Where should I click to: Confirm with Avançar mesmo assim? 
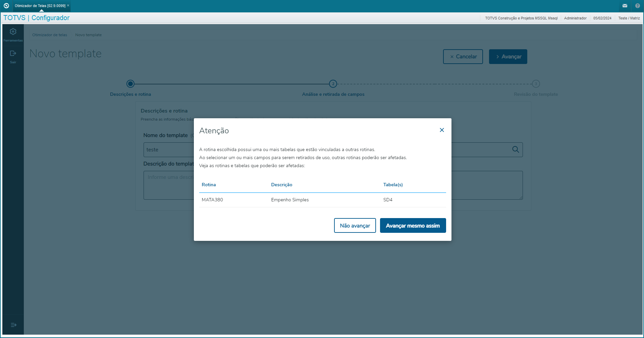tap(413, 225)
